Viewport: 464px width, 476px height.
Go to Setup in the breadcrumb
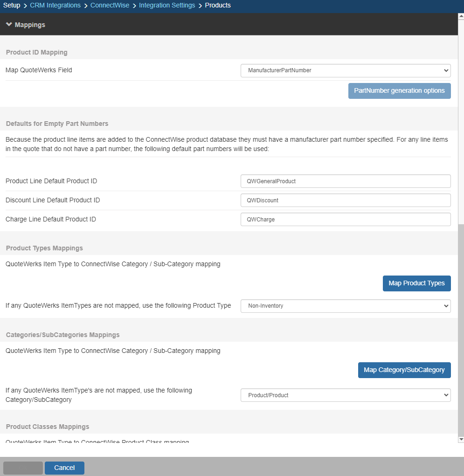(12, 5)
